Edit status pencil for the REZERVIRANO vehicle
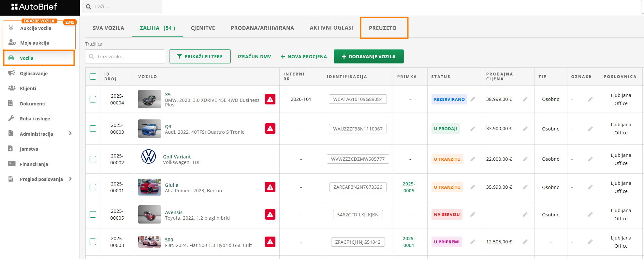This screenshot has height=259, width=644. (x=473, y=99)
